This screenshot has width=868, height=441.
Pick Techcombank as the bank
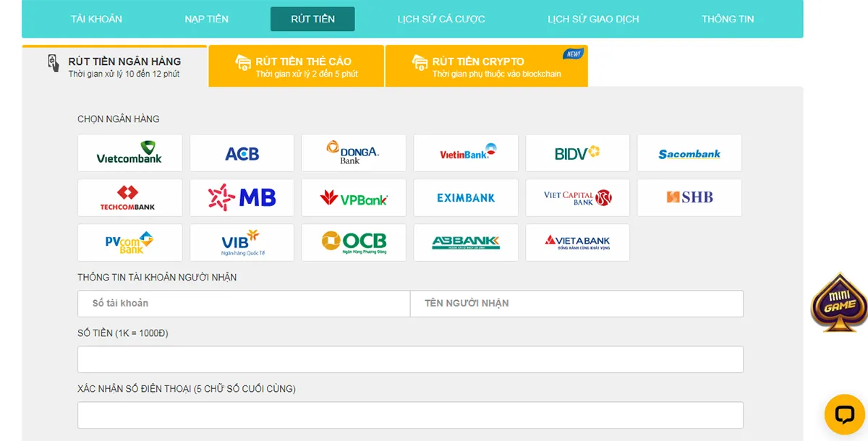pyautogui.click(x=130, y=198)
